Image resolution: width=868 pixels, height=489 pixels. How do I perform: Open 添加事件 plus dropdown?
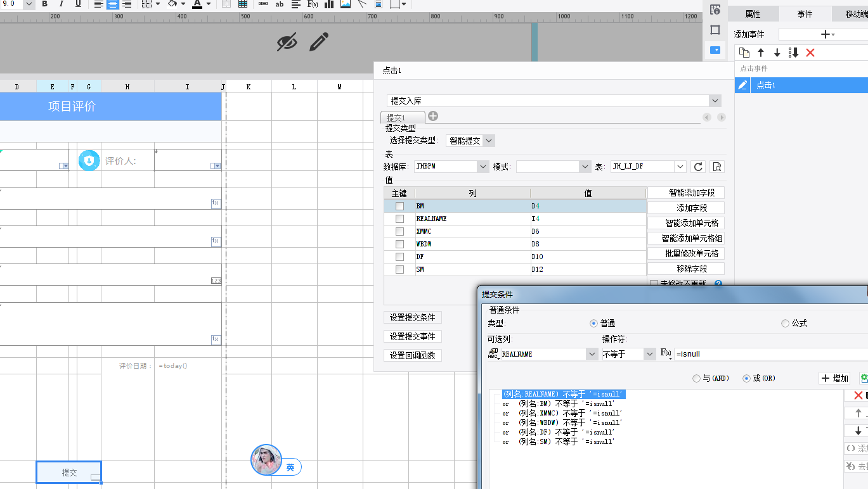click(827, 34)
